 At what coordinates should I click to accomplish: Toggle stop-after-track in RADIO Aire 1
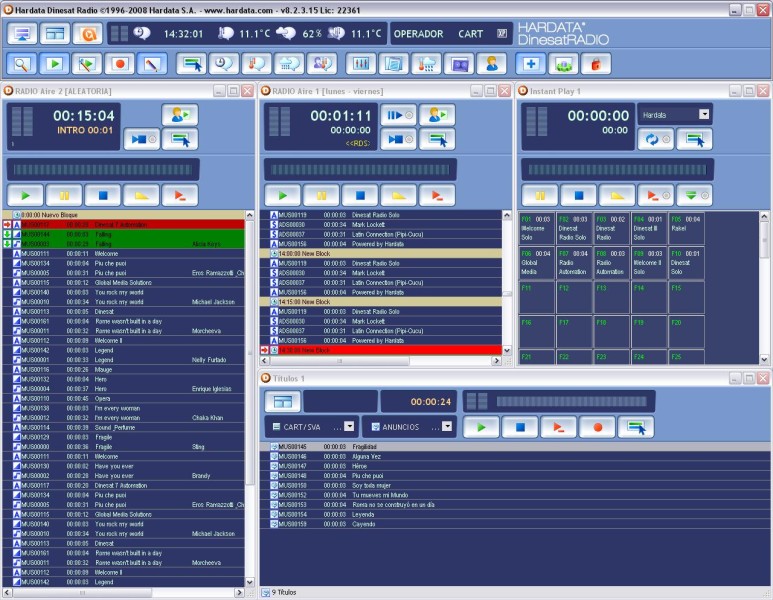click(x=399, y=140)
